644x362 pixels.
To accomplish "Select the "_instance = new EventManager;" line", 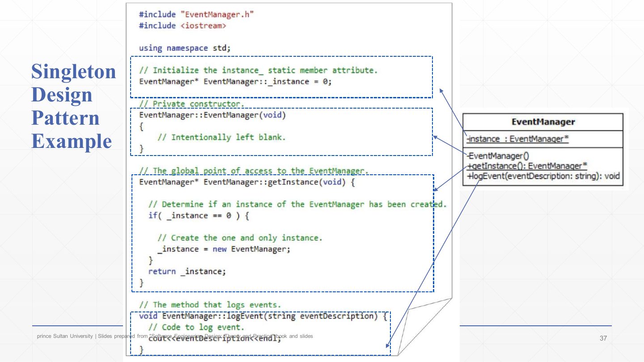I will click(224, 249).
